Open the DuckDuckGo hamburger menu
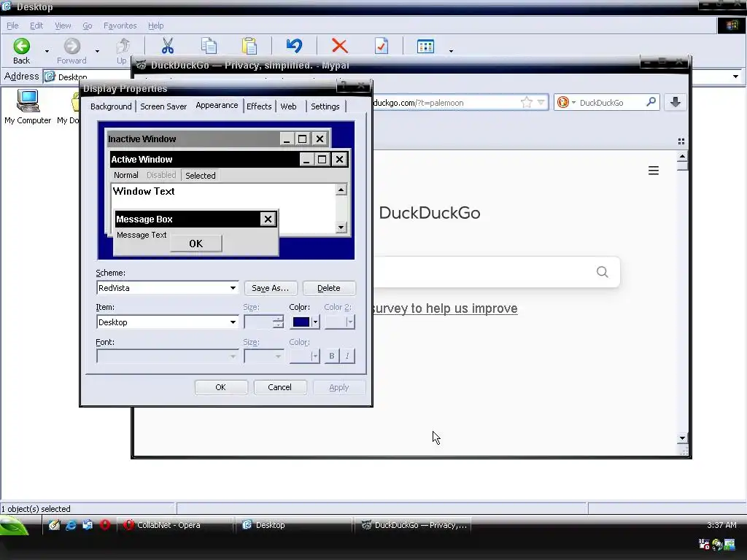 coord(654,171)
